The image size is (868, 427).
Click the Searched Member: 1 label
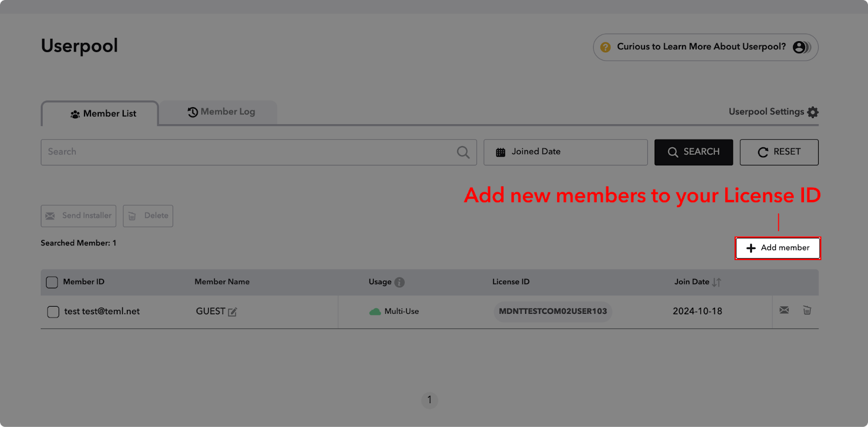coord(79,243)
